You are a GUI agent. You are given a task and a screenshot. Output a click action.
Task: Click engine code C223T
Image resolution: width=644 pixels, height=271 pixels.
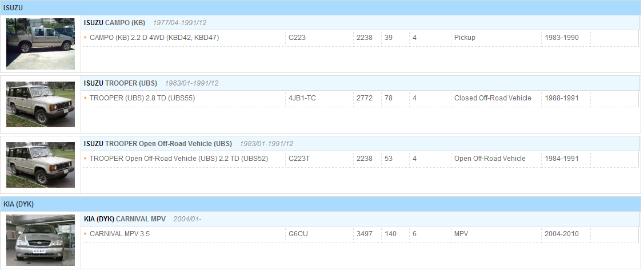(299, 159)
